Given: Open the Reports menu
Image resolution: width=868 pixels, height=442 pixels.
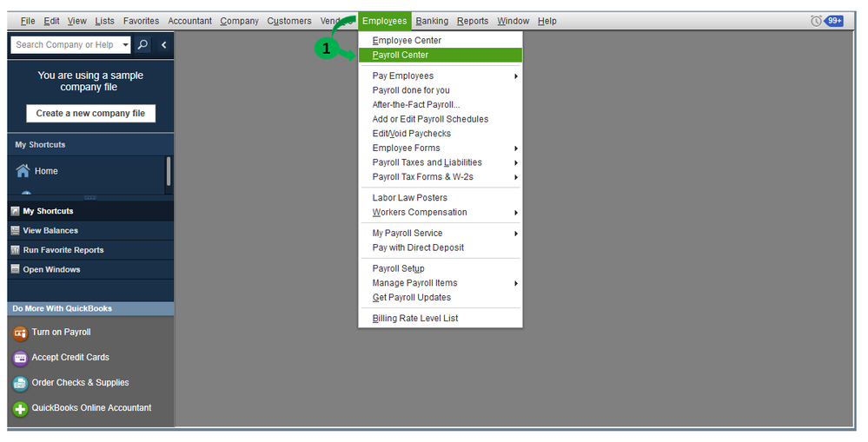Looking at the screenshot, I should pos(473,21).
